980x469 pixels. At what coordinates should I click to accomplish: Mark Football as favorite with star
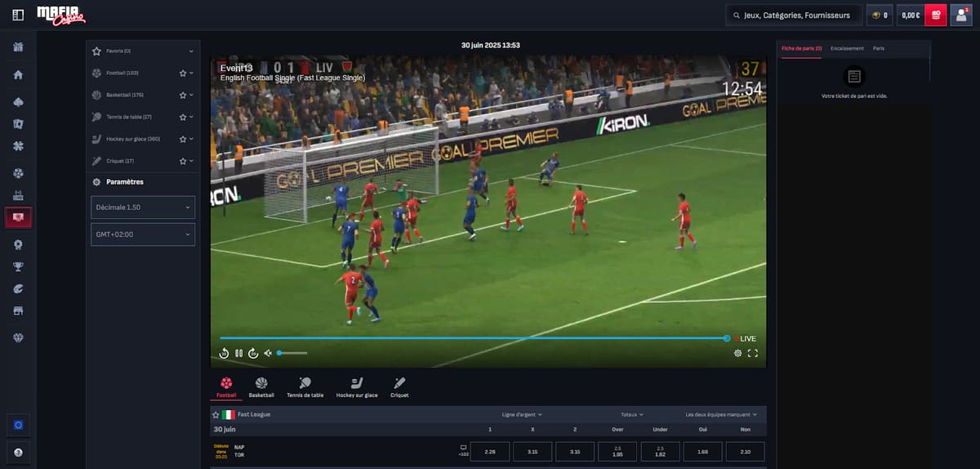tap(183, 73)
